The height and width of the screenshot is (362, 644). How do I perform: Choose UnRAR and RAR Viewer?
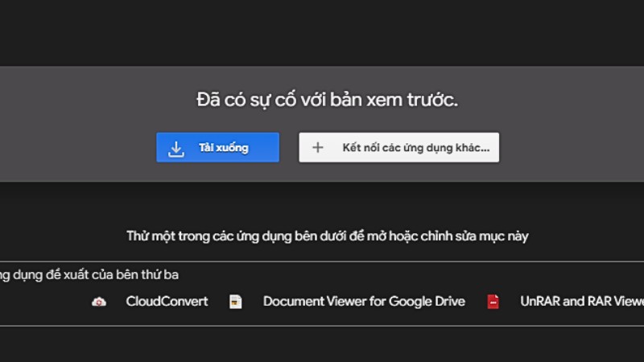(581, 302)
